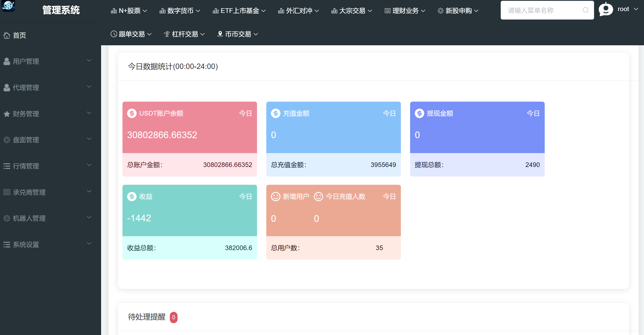Click the home icon beside 首页

pyautogui.click(x=7, y=36)
